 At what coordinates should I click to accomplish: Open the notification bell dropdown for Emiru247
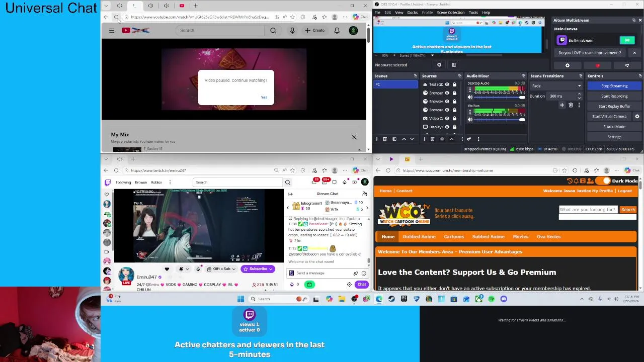pyautogui.click(x=183, y=269)
